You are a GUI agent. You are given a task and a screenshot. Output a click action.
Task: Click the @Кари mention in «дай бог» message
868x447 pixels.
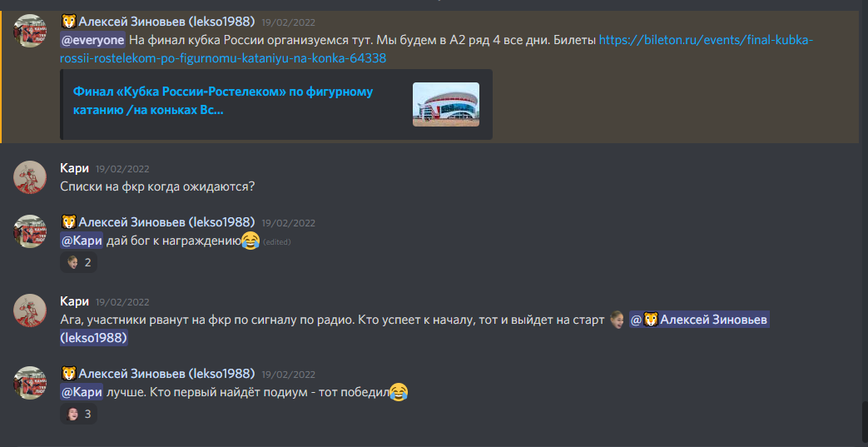82,241
